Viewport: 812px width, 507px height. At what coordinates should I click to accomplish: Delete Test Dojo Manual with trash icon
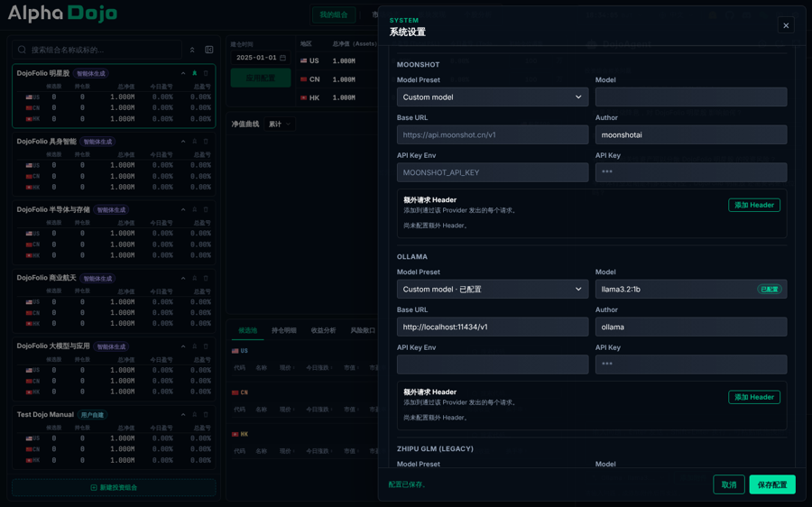(206, 415)
